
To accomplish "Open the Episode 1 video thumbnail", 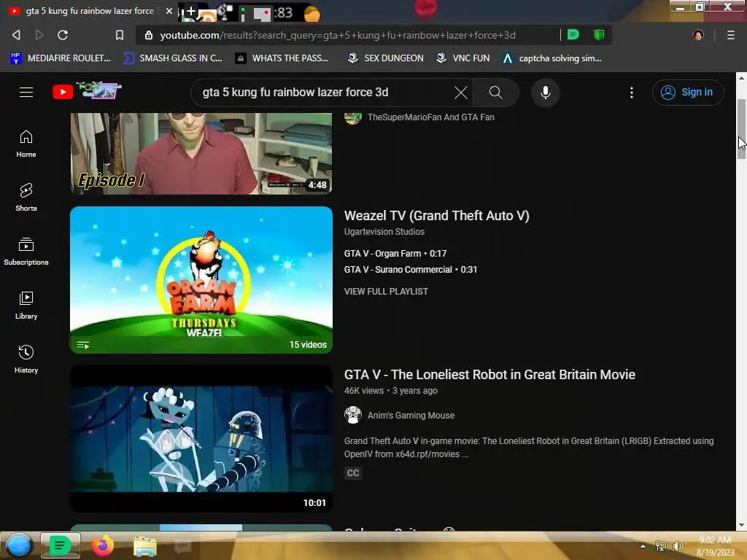I will [x=201, y=153].
